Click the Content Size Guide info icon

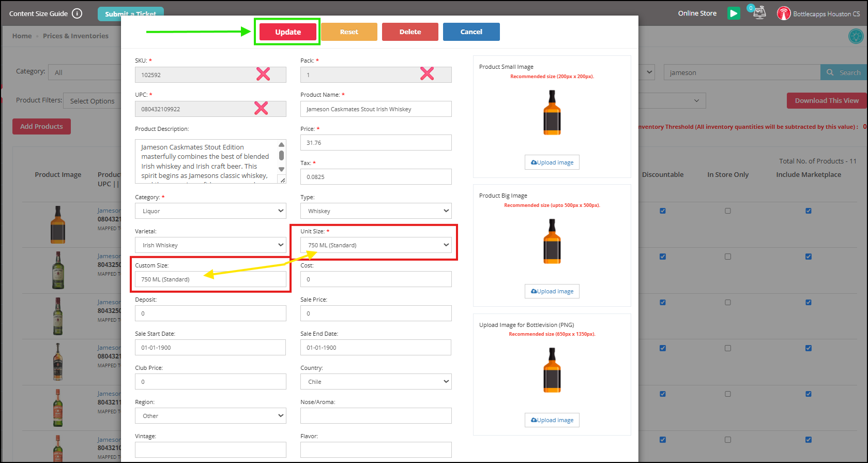point(77,13)
